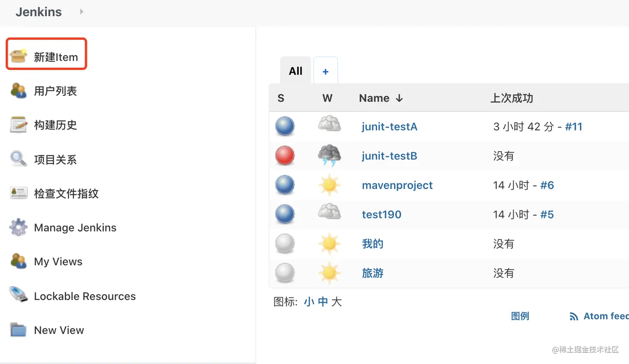Viewport: 629px width, 364px height.
Task: Expand the Jenkins breadcrumb arrow
Action: pos(82,12)
